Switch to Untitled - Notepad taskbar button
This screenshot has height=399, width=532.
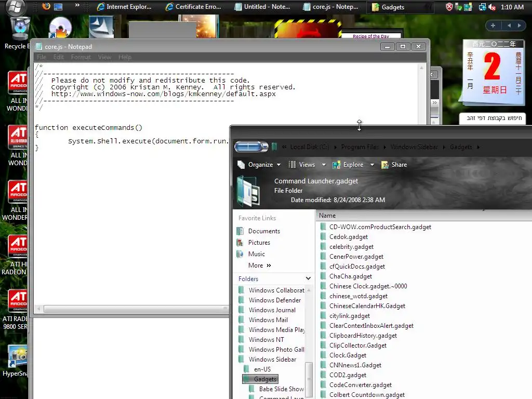click(x=262, y=7)
